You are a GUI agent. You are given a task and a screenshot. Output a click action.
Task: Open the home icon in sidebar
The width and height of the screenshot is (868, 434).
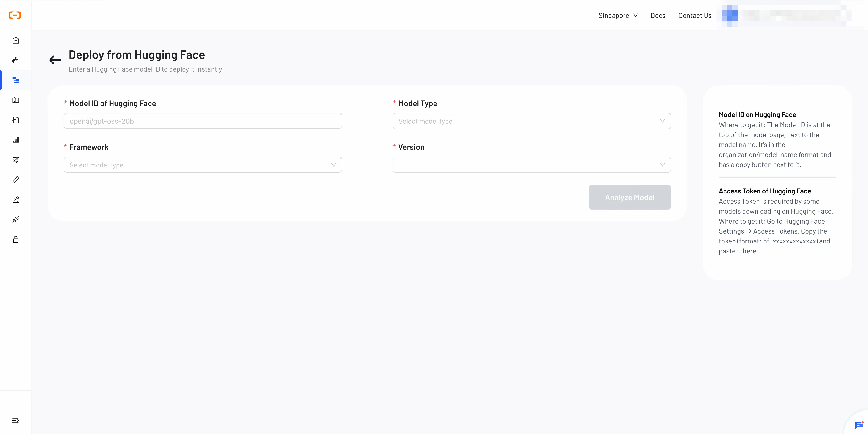pyautogui.click(x=16, y=41)
